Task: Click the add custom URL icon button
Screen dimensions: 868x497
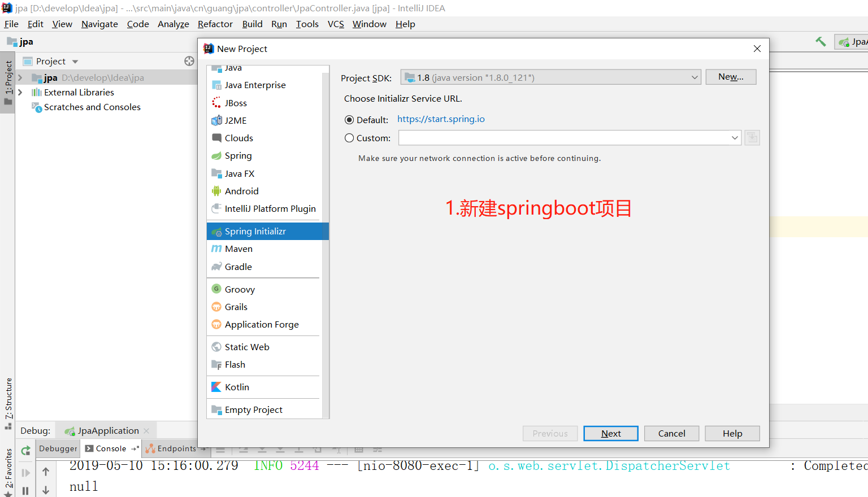Action: (x=752, y=138)
